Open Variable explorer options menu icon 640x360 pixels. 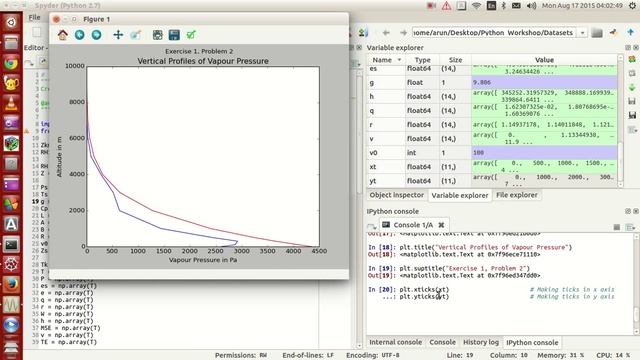[632, 130]
